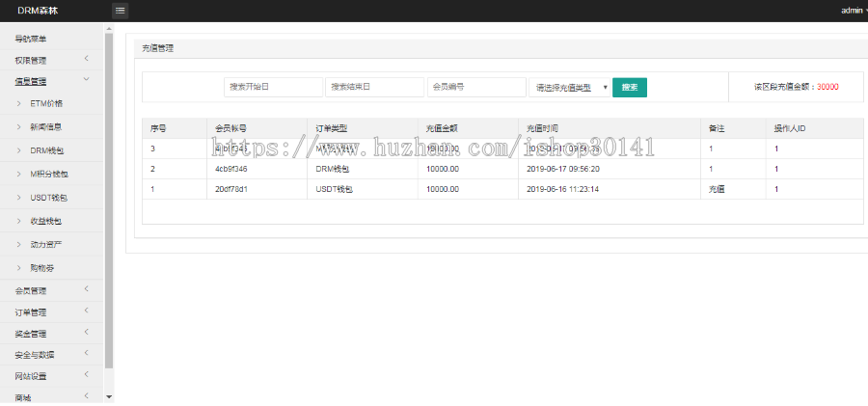Screen dimensions: 868x406
Task: Toggle the sidebar with the hamburger icon
Action: tap(121, 11)
